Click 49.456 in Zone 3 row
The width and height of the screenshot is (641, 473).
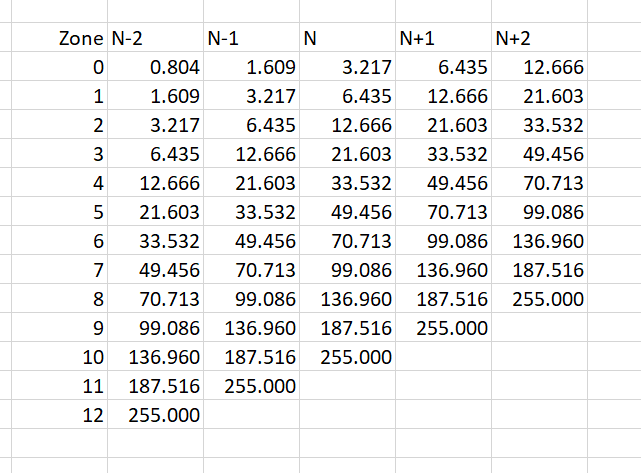pos(540,153)
